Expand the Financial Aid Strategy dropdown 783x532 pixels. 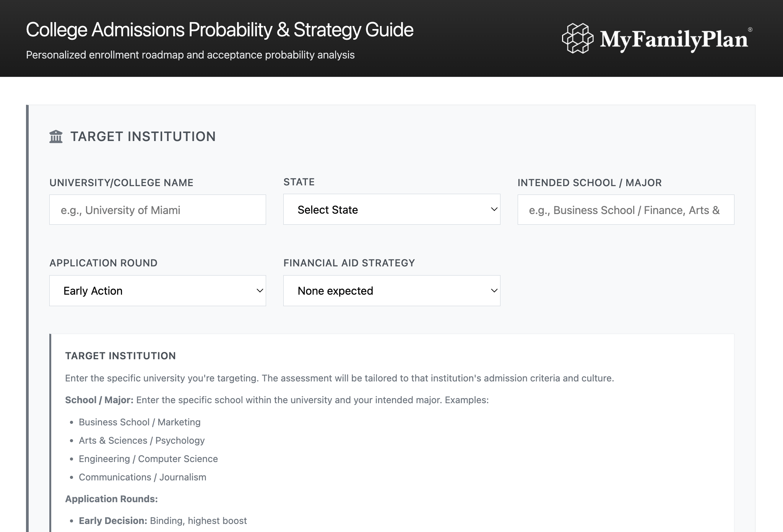coord(391,290)
